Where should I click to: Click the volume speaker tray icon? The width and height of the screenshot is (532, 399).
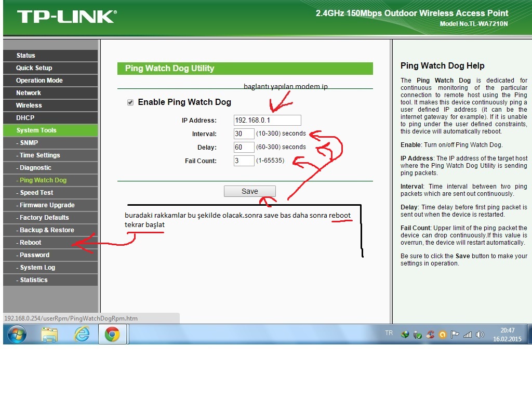[480, 335]
